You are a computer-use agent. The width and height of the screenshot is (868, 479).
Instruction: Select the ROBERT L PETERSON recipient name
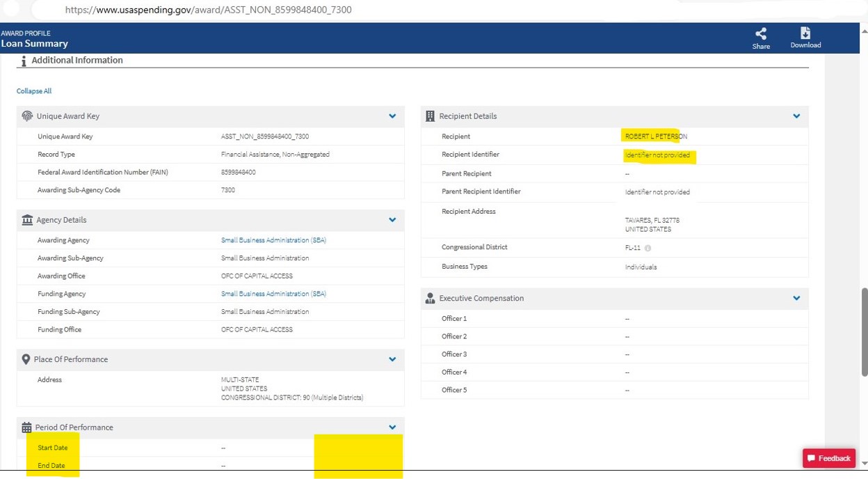[656, 136]
